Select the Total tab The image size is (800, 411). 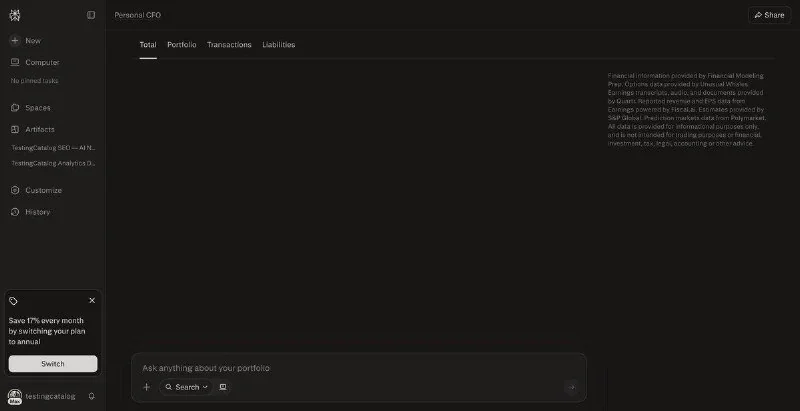pos(148,45)
